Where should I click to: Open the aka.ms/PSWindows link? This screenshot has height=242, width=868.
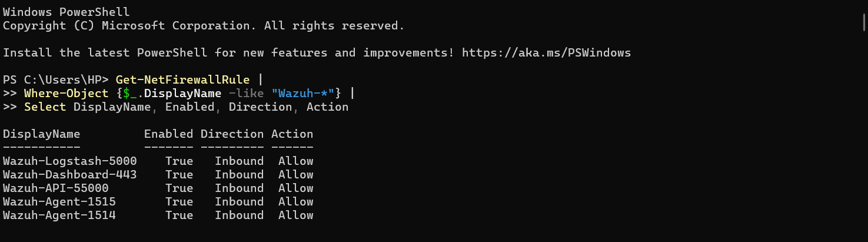[x=546, y=53]
